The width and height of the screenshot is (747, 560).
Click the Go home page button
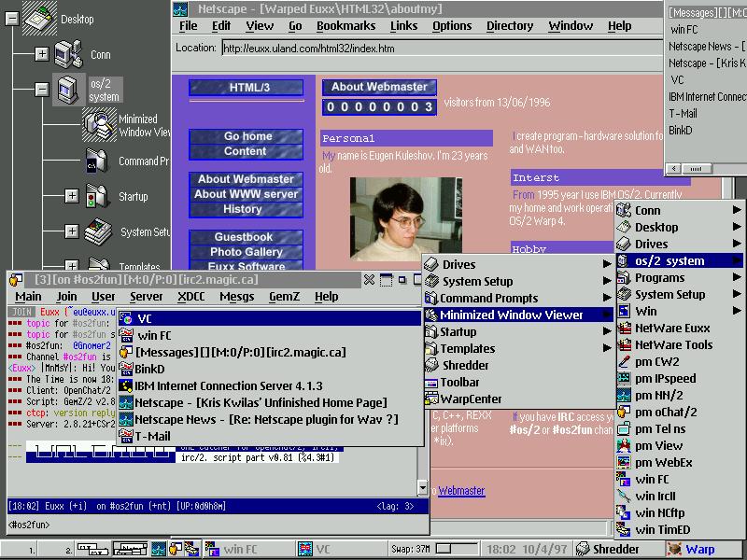[246, 136]
